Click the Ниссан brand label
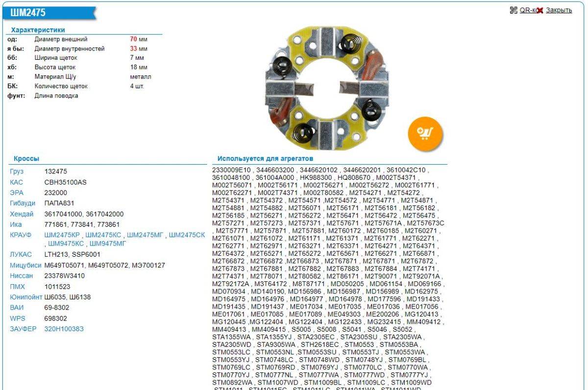The image size is (588, 390). click(22, 276)
